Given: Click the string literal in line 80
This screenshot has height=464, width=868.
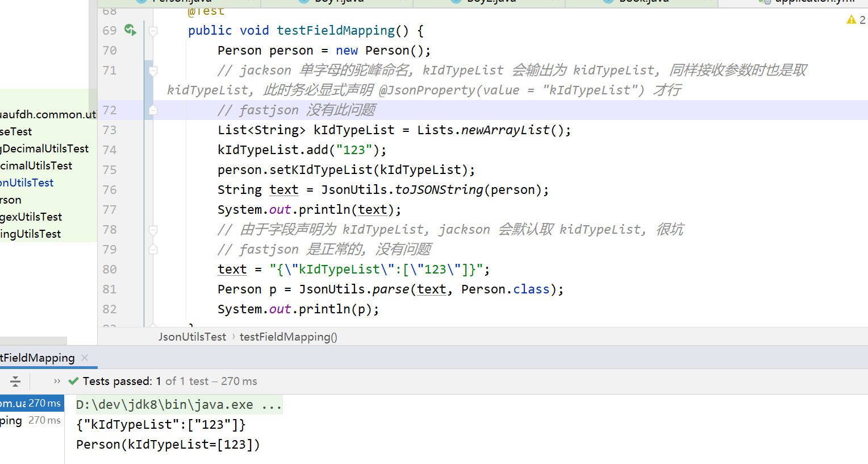Looking at the screenshot, I should click(376, 270).
